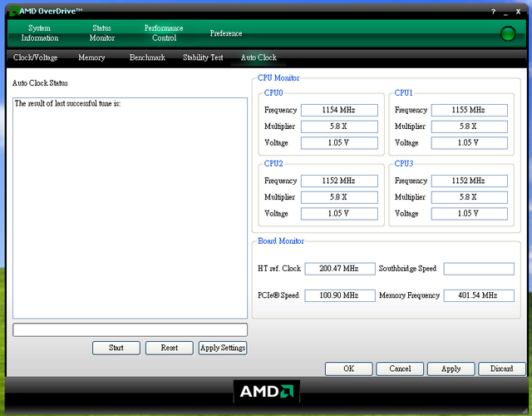Click the CPU0 Multiplier field

[339, 126]
